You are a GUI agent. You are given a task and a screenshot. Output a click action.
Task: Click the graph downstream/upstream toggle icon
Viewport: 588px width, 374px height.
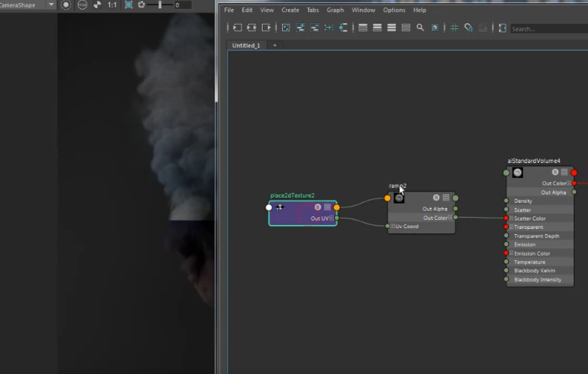343,28
